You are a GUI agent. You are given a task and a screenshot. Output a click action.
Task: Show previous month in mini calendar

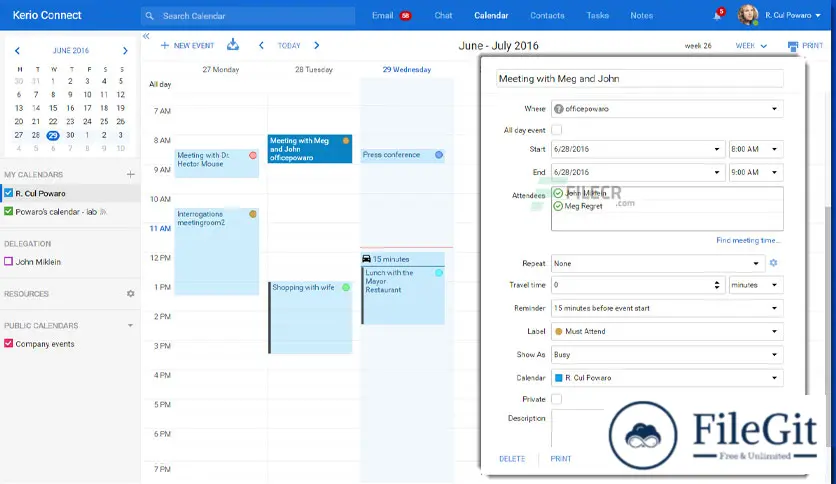(17, 51)
